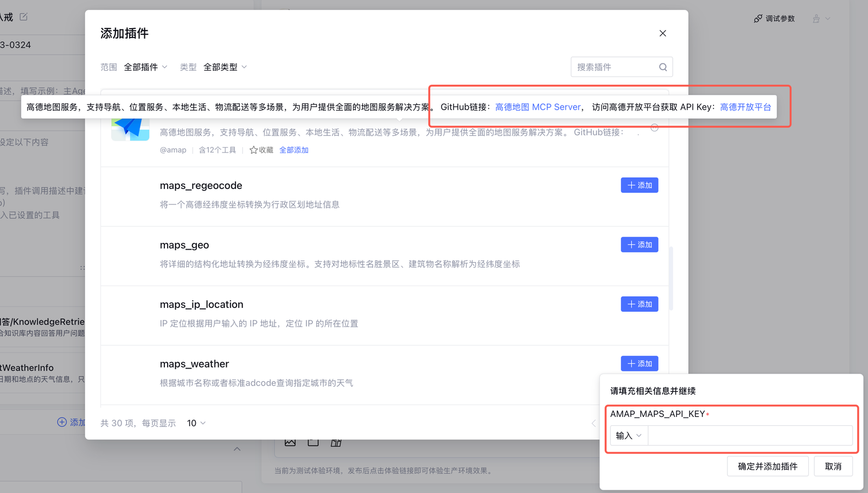Click the star 收藏 favorite icon

pyautogui.click(x=253, y=150)
